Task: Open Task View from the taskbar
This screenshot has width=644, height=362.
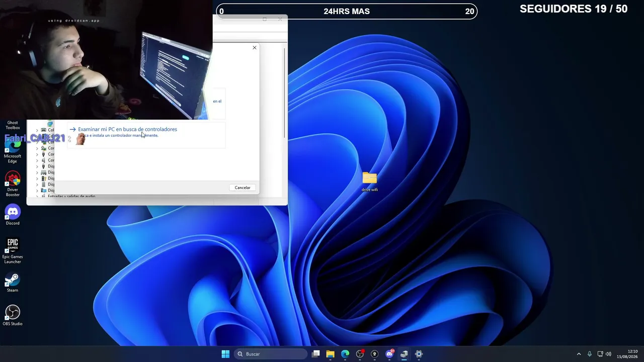Action: point(316,354)
